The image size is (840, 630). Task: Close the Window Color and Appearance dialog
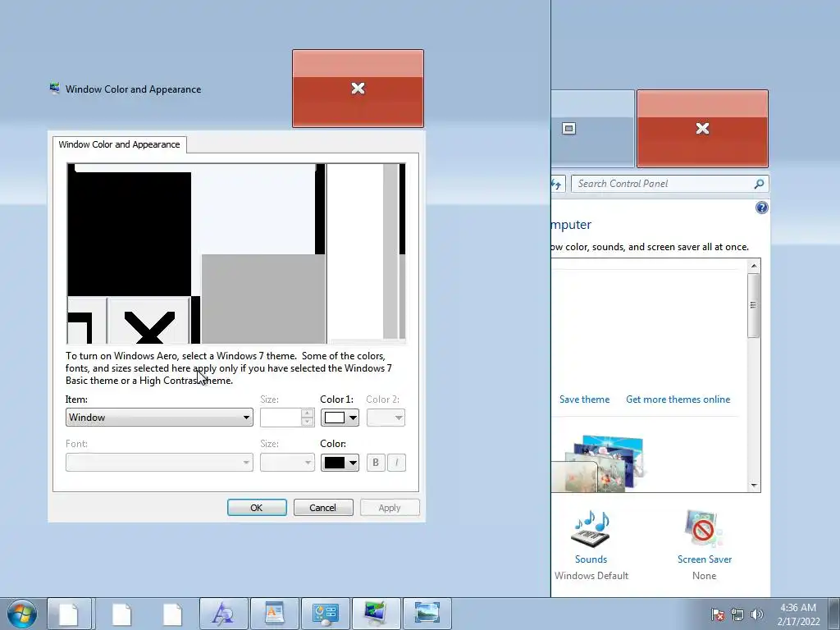click(358, 89)
